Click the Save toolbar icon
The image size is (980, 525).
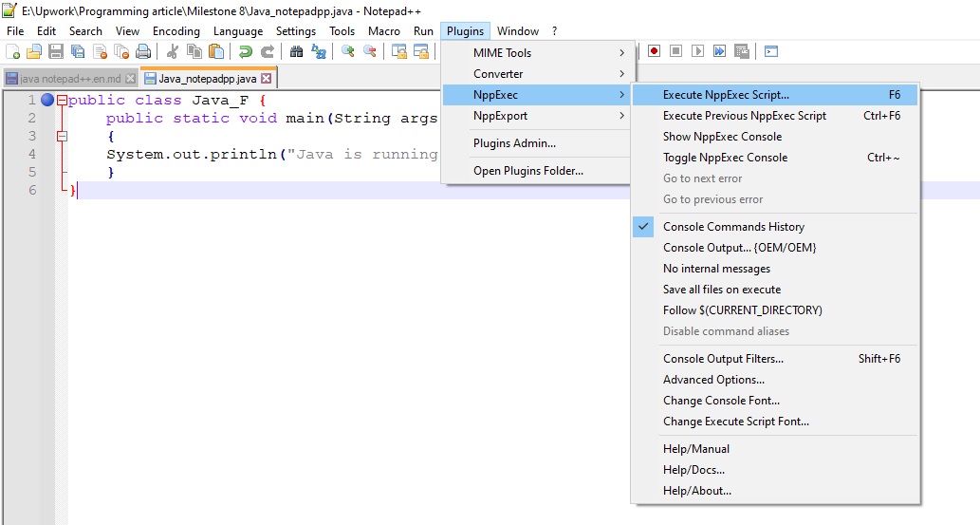[56, 52]
